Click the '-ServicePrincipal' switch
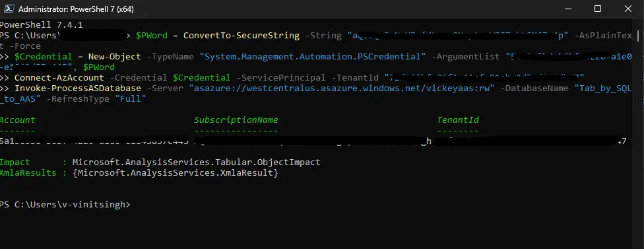Viewport: 644px width, 249px height. (281, 78)
